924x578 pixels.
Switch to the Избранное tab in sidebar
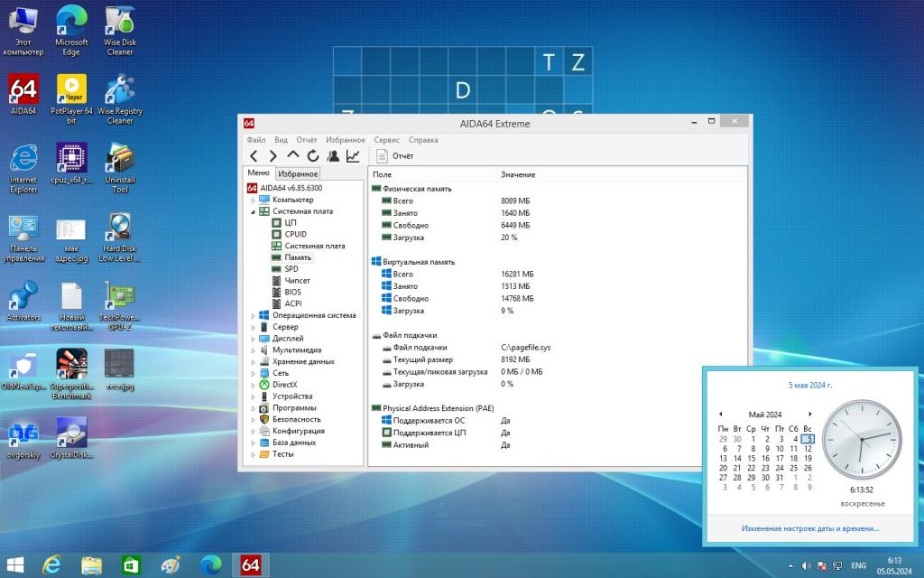tap(298, 174)
